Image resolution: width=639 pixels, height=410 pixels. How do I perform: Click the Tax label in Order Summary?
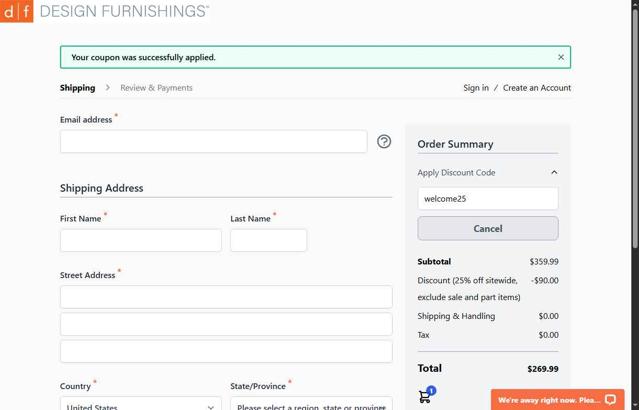pos(423,335)
